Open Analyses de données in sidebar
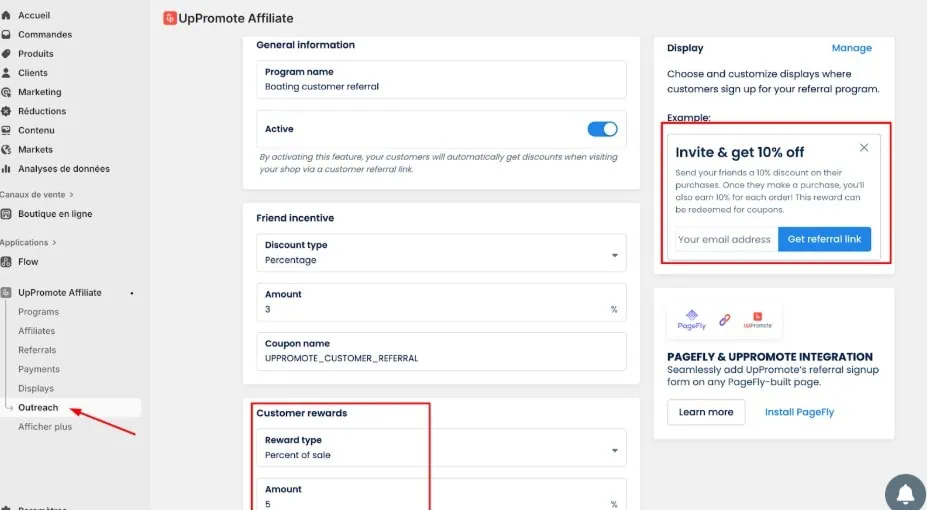This screenshot has width=927, height=510. coord(64,169)
